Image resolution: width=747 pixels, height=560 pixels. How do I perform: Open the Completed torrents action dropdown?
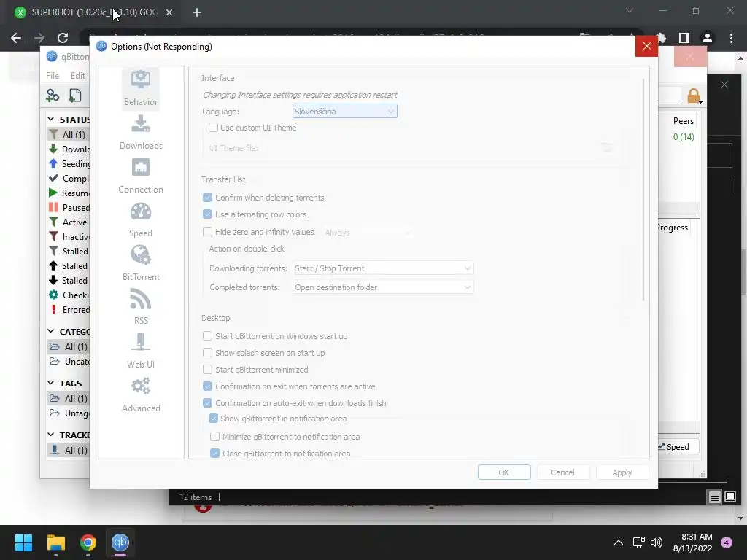[x=383, y=287]
